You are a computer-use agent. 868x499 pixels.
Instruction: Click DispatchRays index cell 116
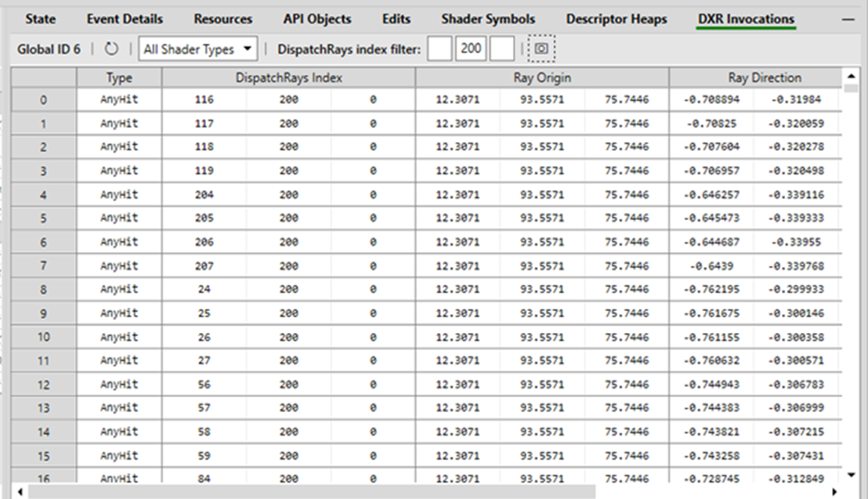coord(204,99)
